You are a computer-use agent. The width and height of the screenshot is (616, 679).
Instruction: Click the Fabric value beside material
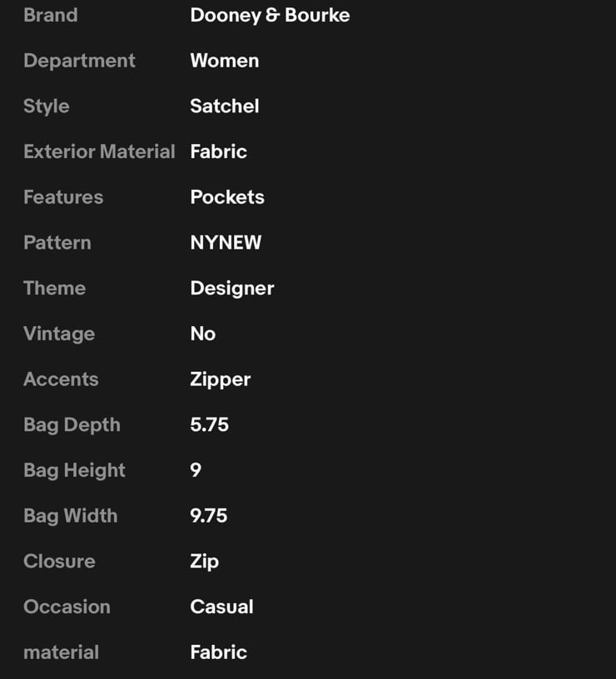(218, 652)
